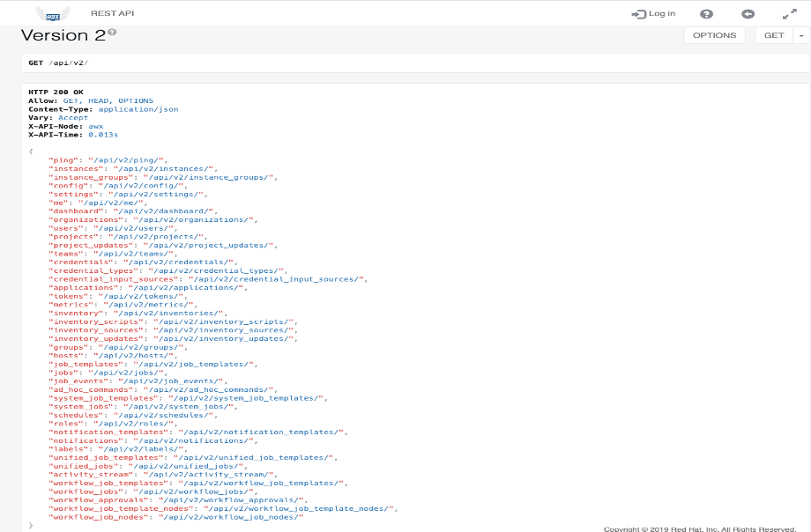Click the back arrow icon in header
Viewport: 811px width, 532px height.
coord(748,14)
